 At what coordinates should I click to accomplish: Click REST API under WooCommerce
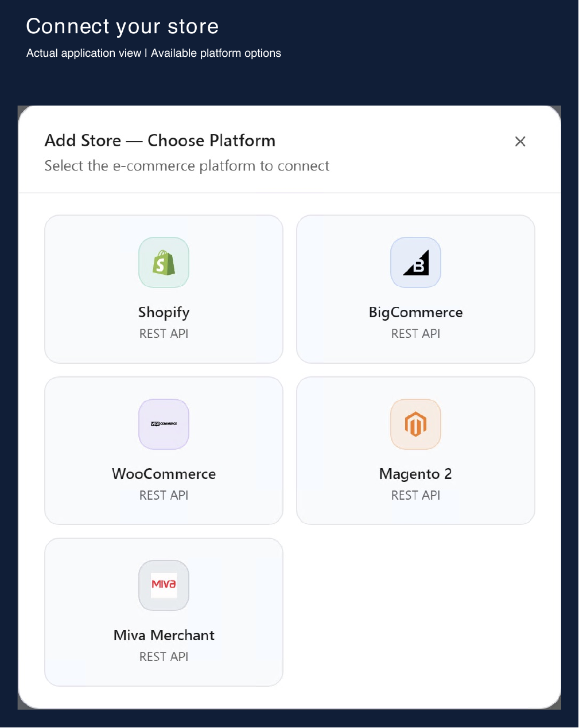164,495
